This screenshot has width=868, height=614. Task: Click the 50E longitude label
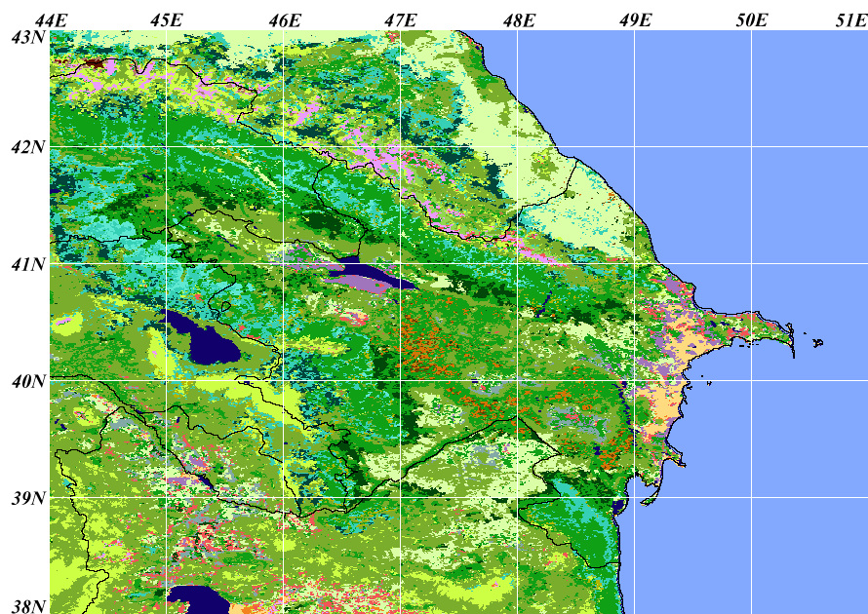(752, 20)
